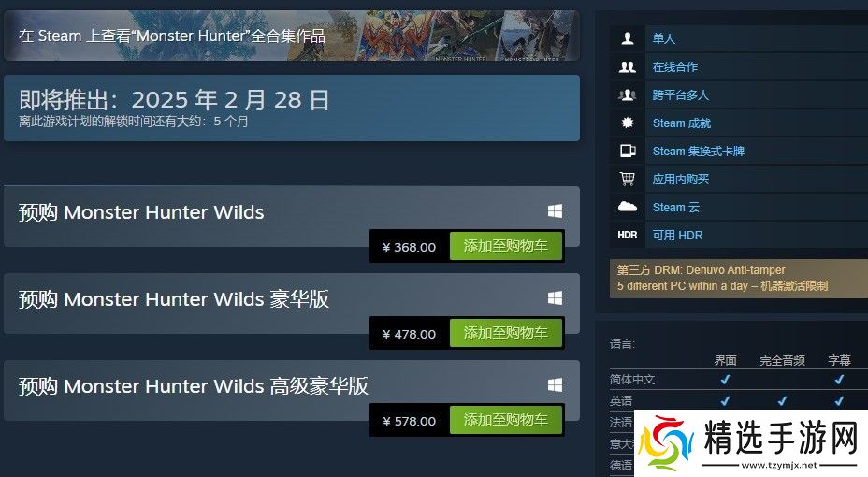Click the Steam trading cards icon
The image size is (868, 477).
(x=628, y=151)
